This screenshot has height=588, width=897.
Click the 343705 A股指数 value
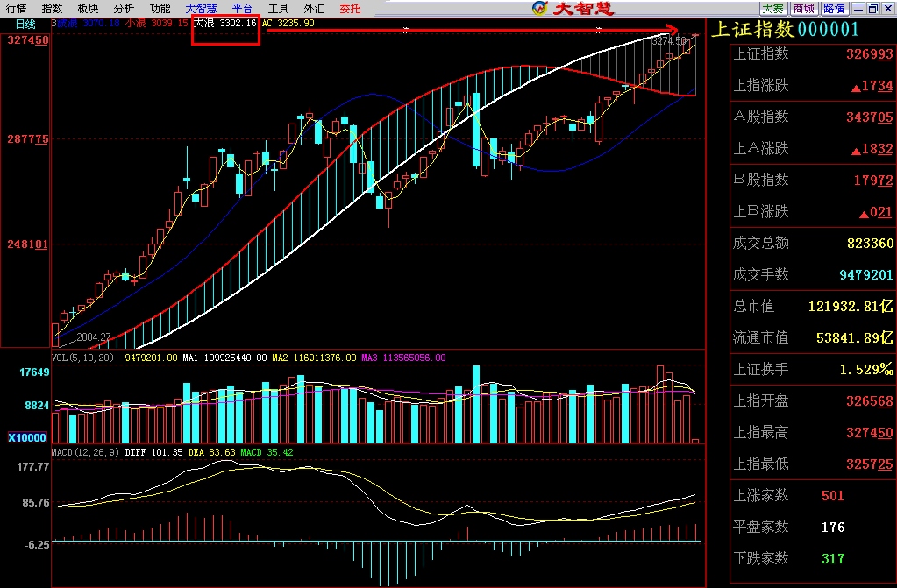click(869, 117)
